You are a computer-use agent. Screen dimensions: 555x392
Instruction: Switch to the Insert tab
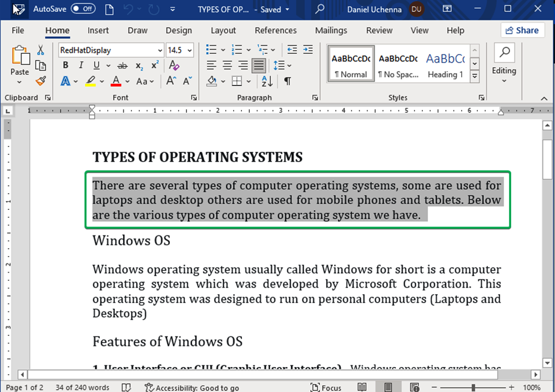click(x=98, y=31)
